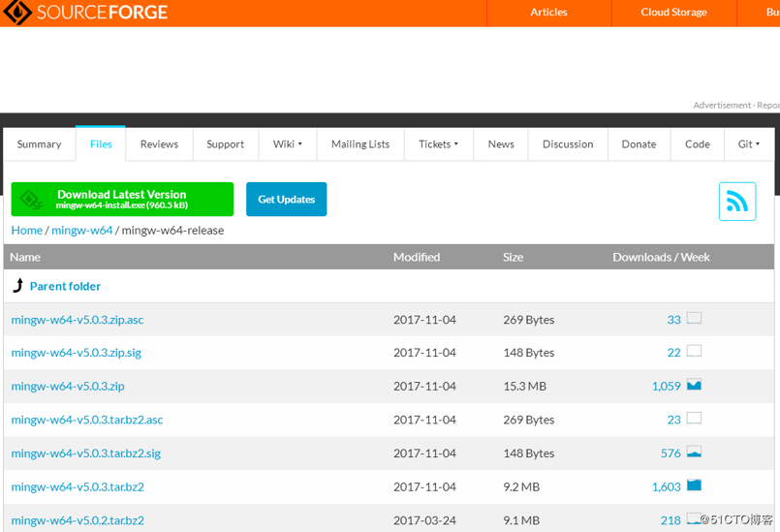Image resolution: width=780 pixels, height=532 pixels.
Task: Click the mingw-w64-release breadcrumb text
Action: point(172,231)
